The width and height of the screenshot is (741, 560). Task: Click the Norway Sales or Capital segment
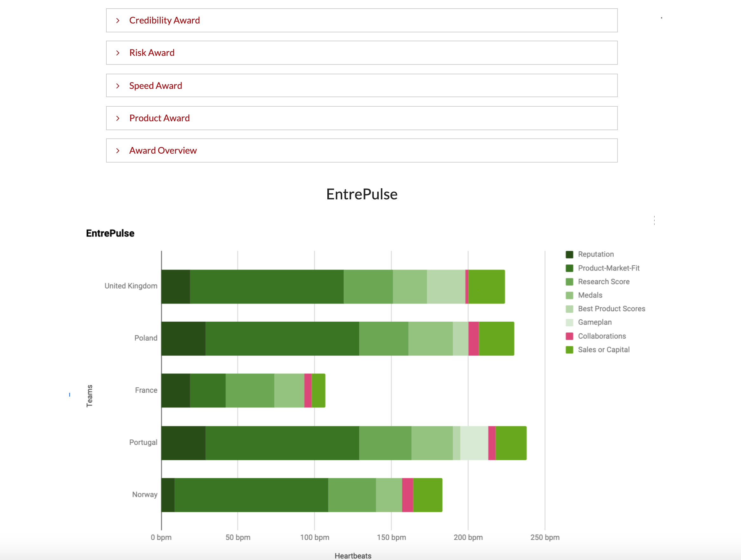[x=428, y=495]
